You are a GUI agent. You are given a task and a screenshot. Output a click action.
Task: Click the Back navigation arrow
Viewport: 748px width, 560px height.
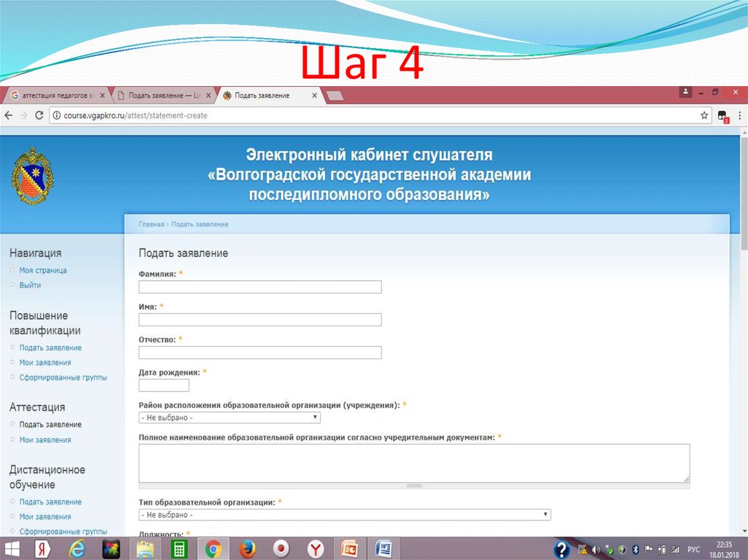[x=8, y=115]
